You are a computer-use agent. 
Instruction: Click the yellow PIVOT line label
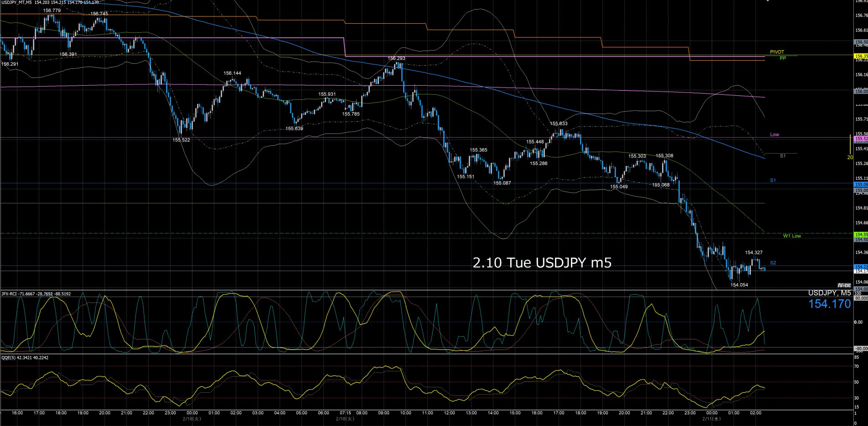(x=777, y=52)
